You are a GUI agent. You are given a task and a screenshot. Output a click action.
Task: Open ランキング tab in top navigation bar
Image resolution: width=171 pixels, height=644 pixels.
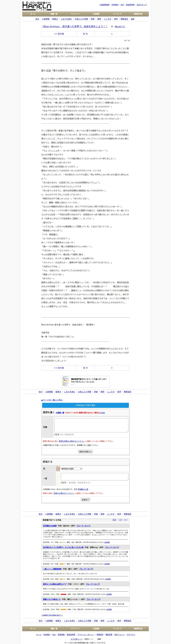point(117,14)
